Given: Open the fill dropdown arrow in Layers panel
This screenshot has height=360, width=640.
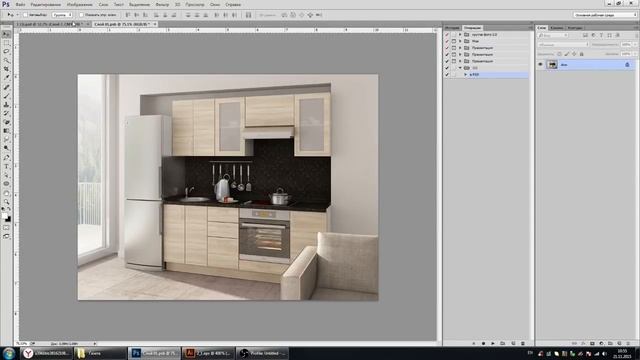Looking at the screenshot, I should pyautogui.click(x=635, y=54).
